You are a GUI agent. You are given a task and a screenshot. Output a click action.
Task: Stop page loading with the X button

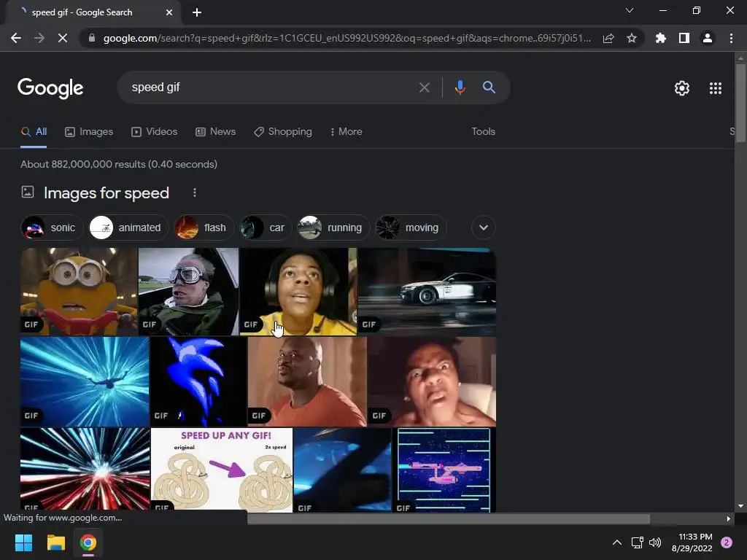coord(63,38)
